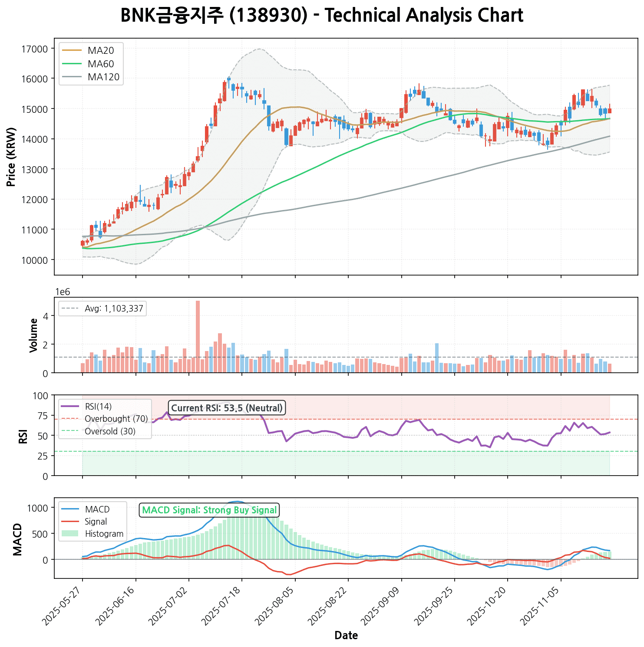Click the Price (KRW) axis label
644x647 pixels.
(x=12, y=157)
